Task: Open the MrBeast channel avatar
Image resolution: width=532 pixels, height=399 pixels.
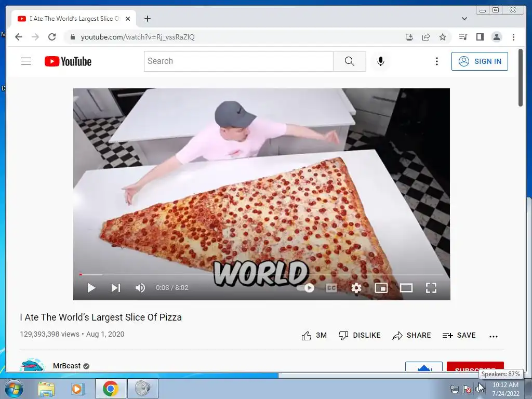Action: (32, 365)
